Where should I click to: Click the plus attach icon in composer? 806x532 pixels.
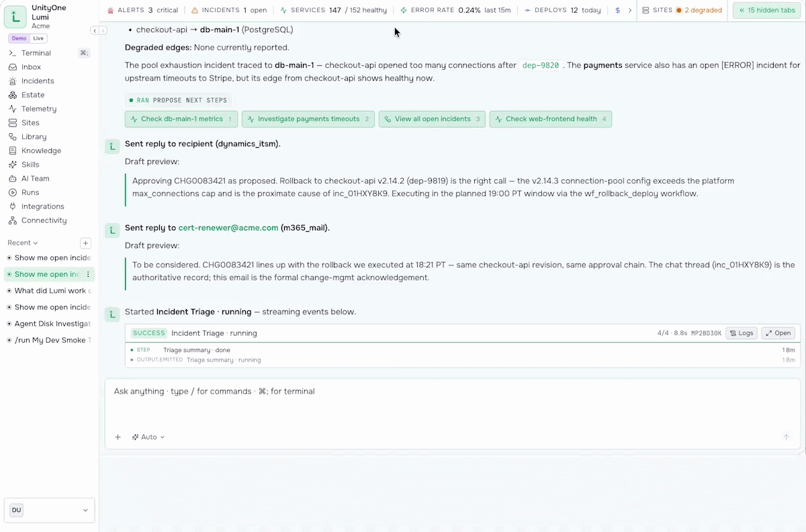pyautogui.click(x=118, y=437)
